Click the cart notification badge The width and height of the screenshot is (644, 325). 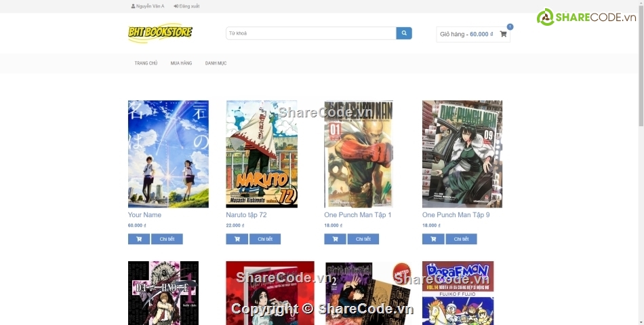tap(510, 26)
